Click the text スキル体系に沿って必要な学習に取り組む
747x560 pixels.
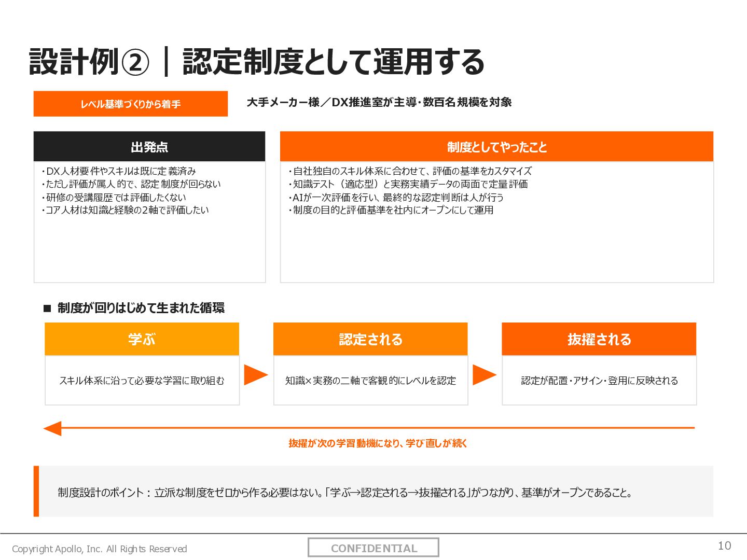[x=142, y=381]
